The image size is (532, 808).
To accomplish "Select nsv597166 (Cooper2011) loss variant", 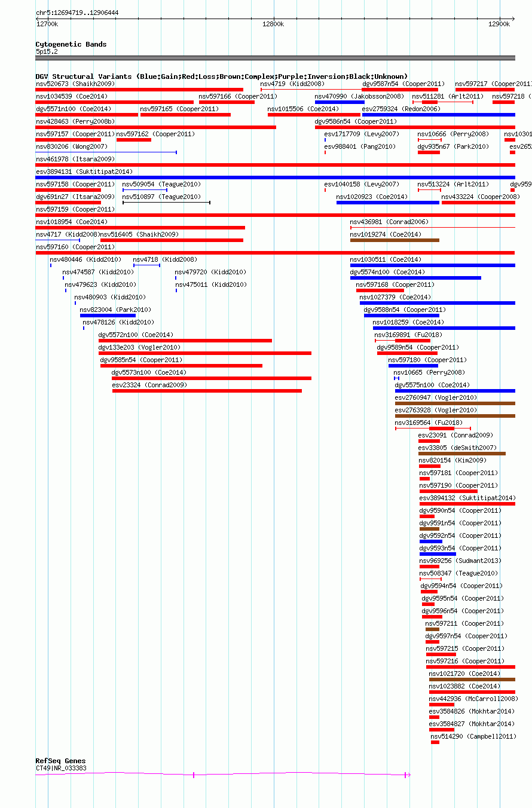I will 227,102.
